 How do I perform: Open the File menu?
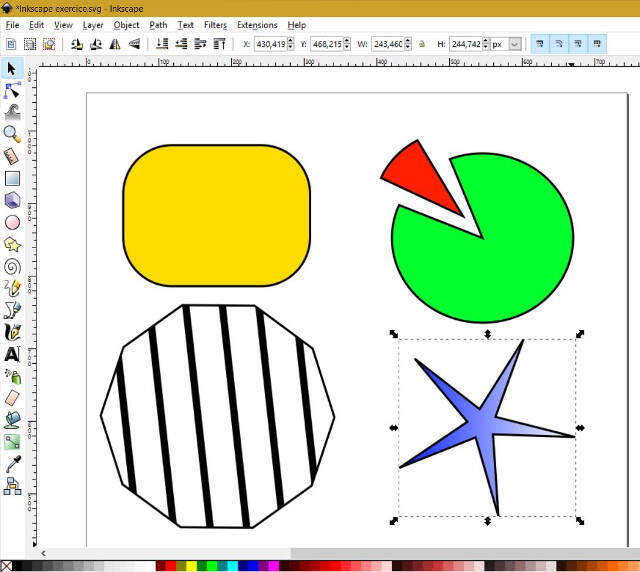[x=12, y=25]
